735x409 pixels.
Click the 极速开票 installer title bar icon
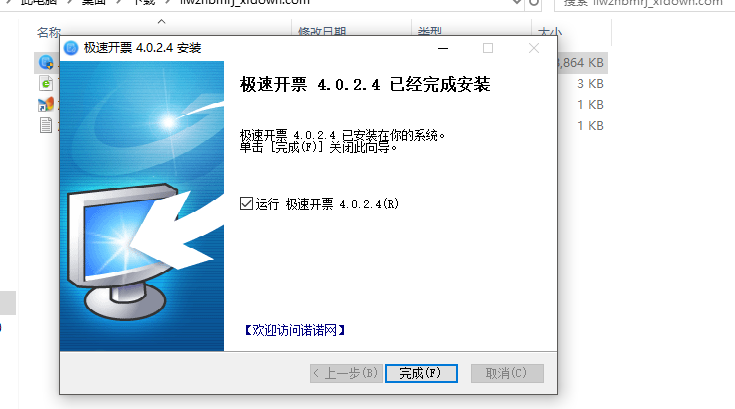point(72,47)
